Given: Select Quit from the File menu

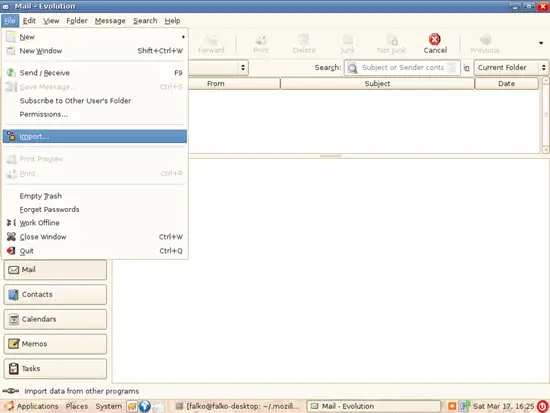Looking at the screenshot, I should pyautogui.click(x=95, y=251).
